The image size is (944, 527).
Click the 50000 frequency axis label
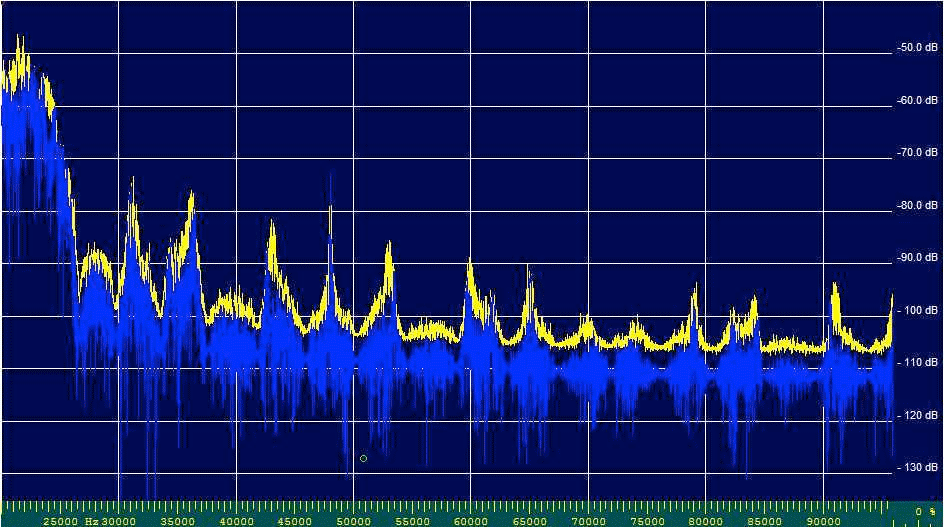[353, 521]
